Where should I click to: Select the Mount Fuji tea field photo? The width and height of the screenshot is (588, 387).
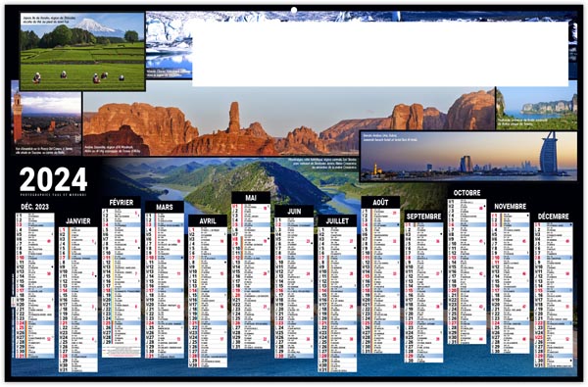pos(82,51)
